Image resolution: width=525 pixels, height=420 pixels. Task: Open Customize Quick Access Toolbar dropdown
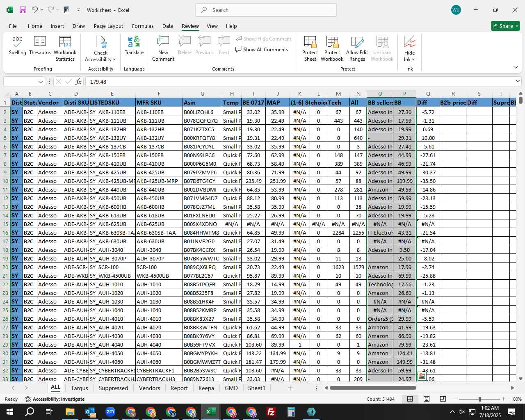click(x=78, y=10)
